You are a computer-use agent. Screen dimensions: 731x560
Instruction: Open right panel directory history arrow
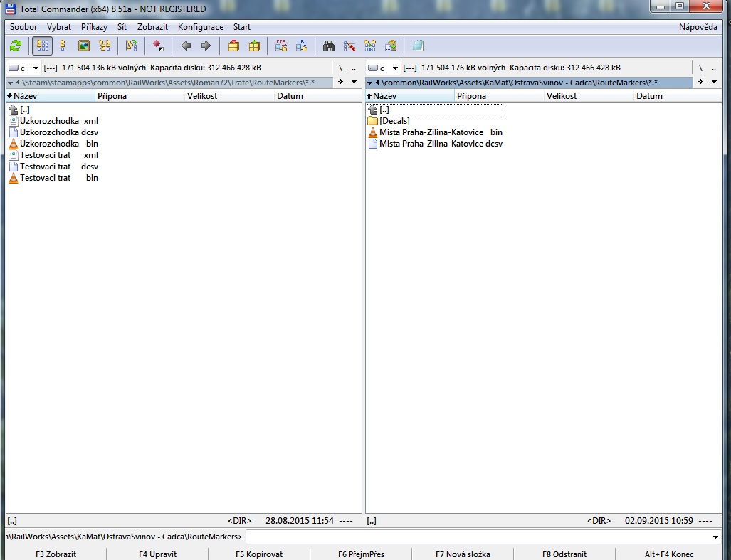pos(714,82)
